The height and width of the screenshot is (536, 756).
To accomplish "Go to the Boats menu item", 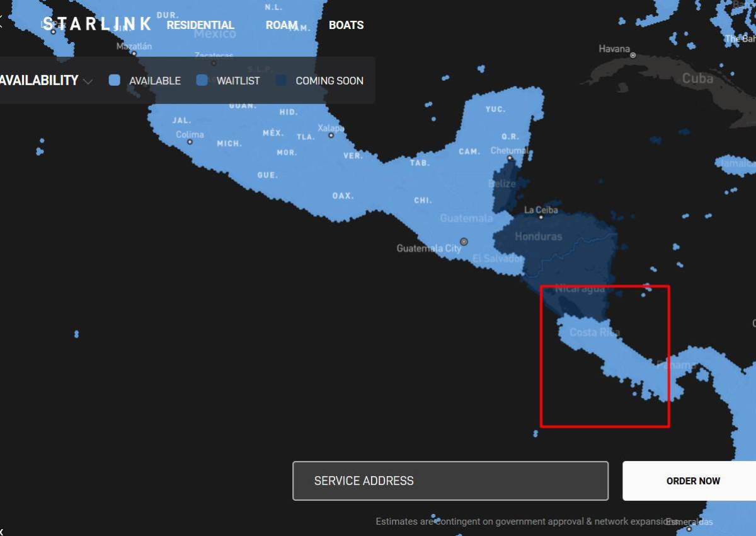I will (346, 25).
